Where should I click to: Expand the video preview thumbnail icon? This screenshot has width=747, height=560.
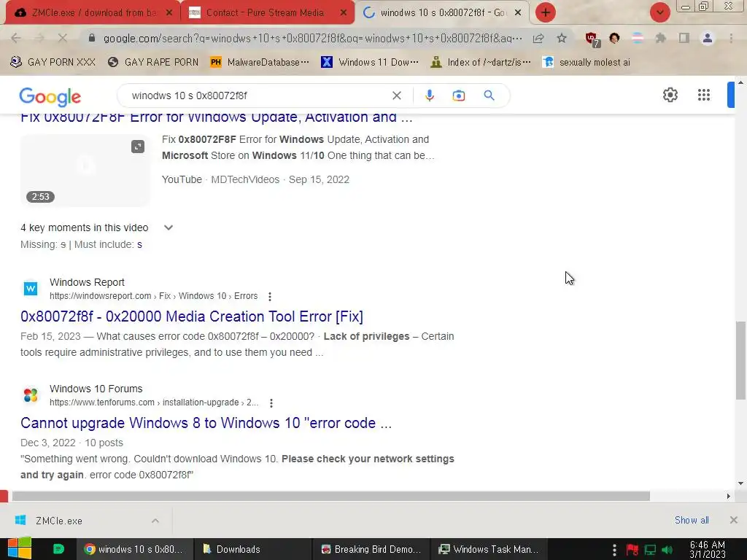point(138,146)
